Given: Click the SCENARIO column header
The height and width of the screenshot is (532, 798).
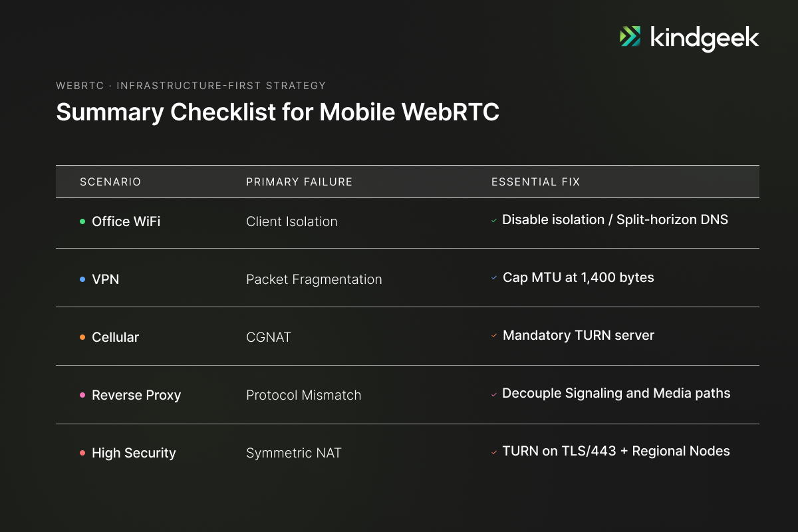Looking at the screenshot, I should pyautogui.click(x=110, y=182).
